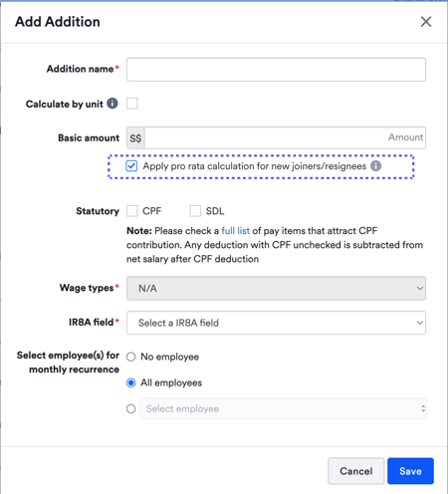
Task: Select the All employees radio option
Action: coord(131,382)
